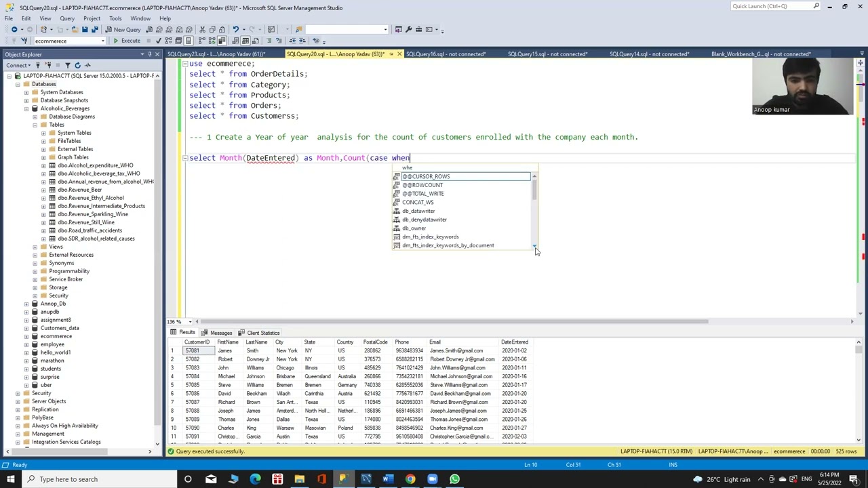868x488 pixels.
Task: Expand the dbo.Revenue_Beer table node
Action: tap(44, 190)
